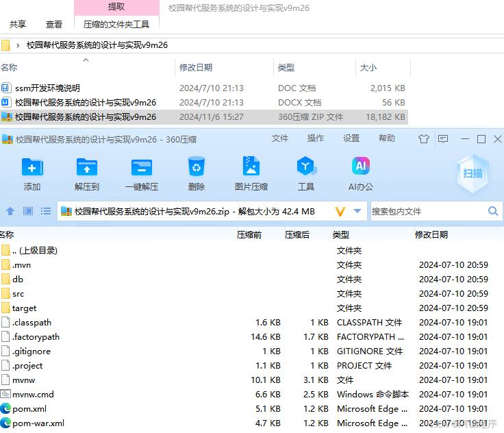
Task: Click the script icon beside mvnw.cmd
Action: (x=5, y=394)
